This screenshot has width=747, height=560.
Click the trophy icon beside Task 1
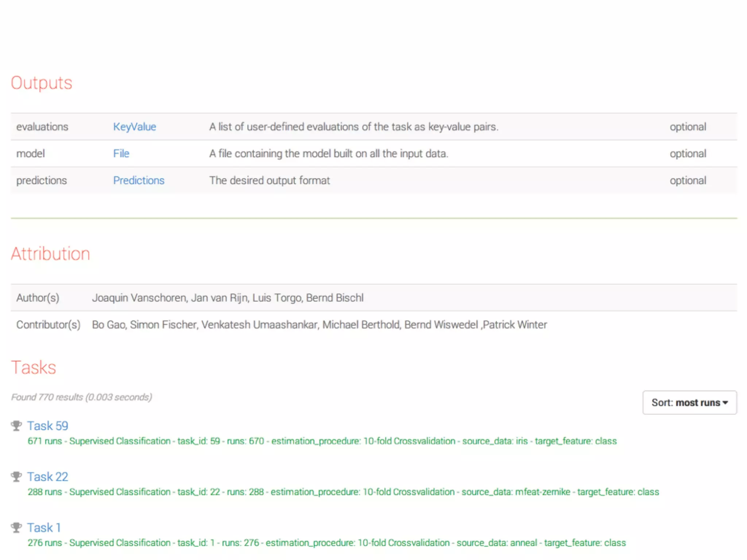pyautogui.click(x=16, y=528)
